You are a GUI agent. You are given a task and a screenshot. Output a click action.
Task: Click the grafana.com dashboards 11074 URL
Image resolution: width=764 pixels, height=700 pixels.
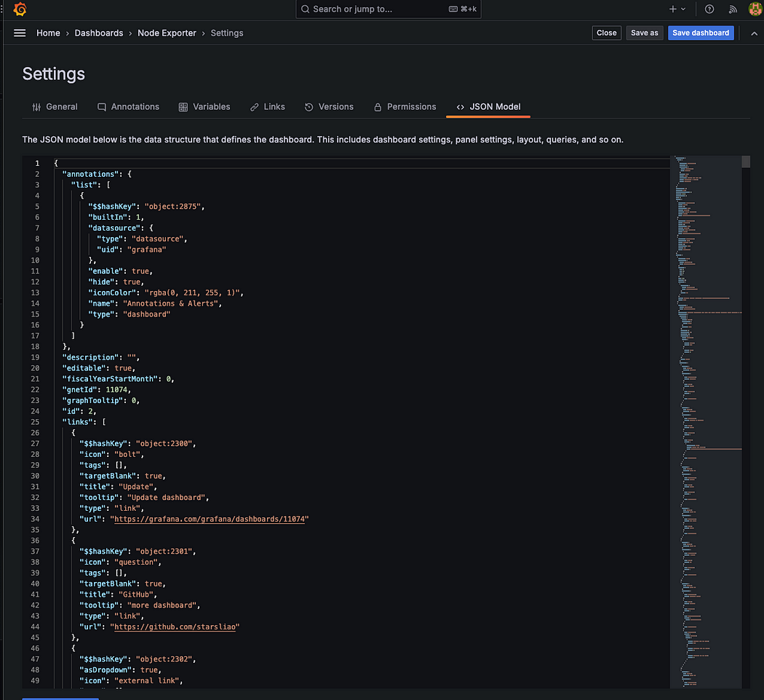(210, 520)
